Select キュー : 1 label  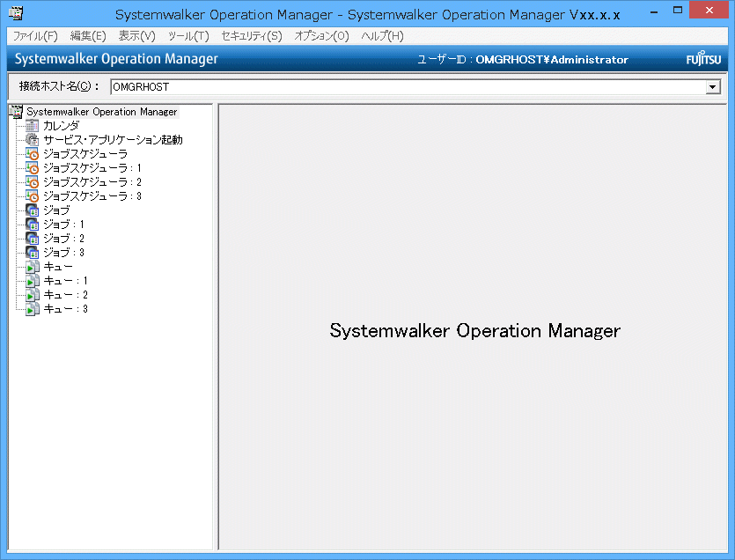point(66,281)
